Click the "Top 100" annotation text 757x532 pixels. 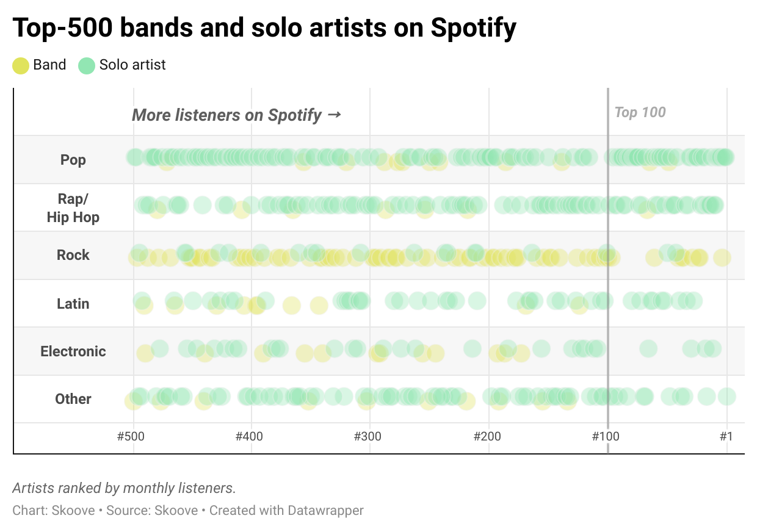pyautogui.click(x=640, y=112)
